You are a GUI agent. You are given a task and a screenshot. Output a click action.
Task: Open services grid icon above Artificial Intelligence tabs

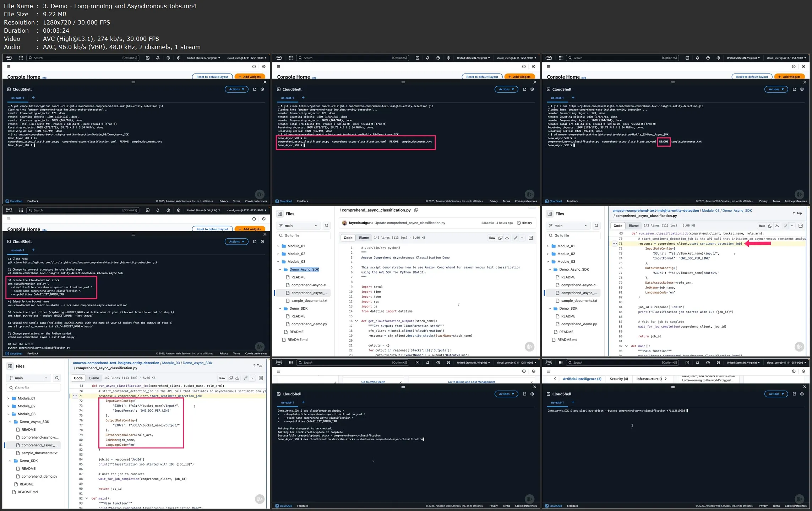[561, 363]
